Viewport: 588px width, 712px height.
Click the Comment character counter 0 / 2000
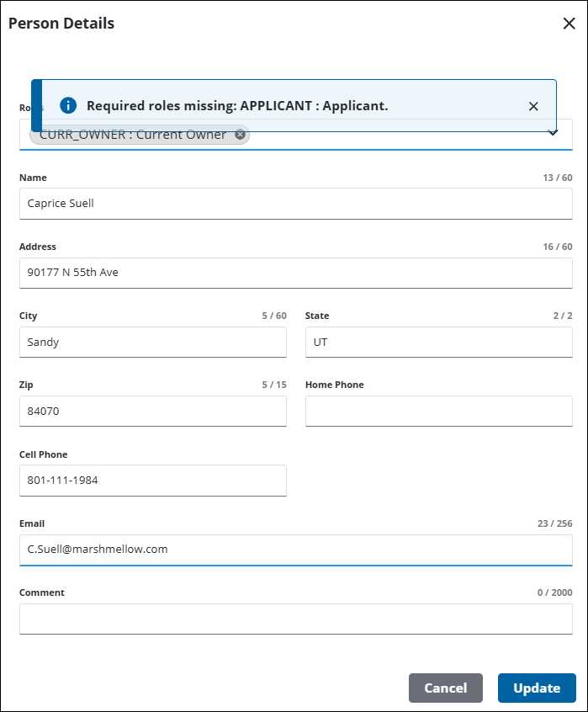[555, 592]
